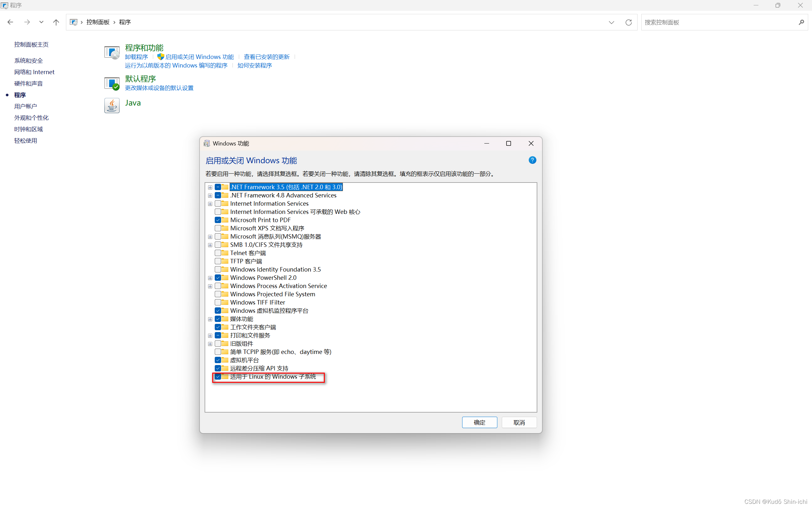812x507 pixels.
Task: Click the back navigation arrow
Action: point(10,22)
